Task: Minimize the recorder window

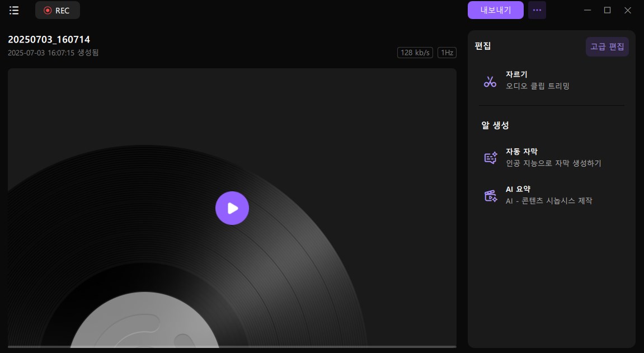Action: click(x=587, y=10)
